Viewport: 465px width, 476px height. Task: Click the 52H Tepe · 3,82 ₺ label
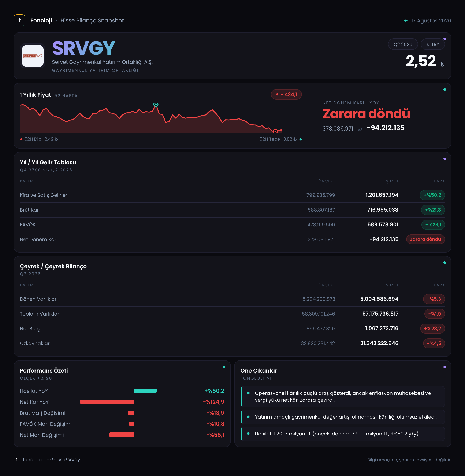278,139
